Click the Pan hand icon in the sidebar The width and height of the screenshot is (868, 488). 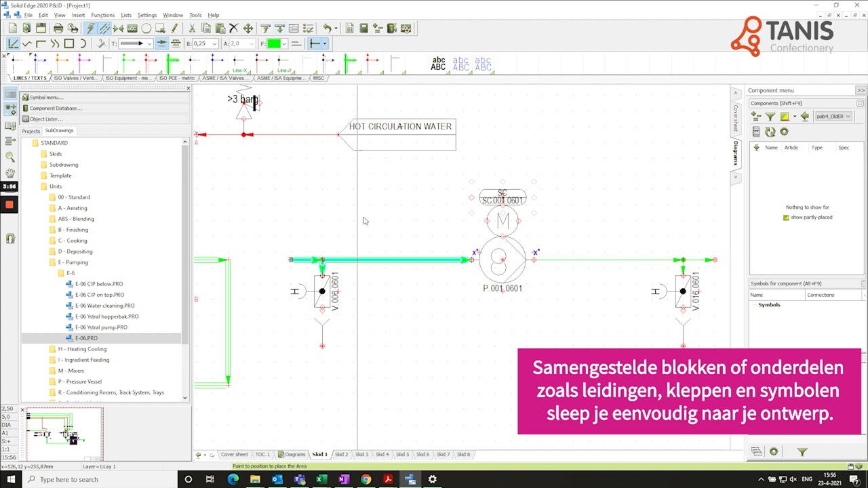9,173
